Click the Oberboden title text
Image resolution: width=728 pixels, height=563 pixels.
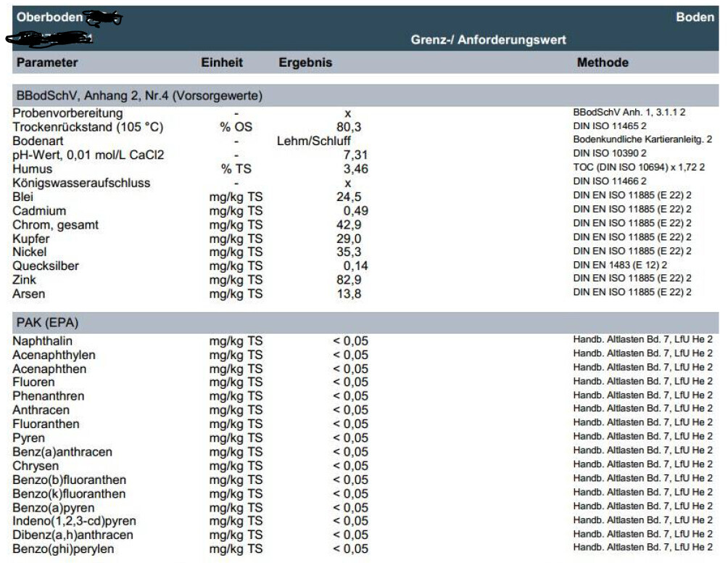tap(49, 17)
